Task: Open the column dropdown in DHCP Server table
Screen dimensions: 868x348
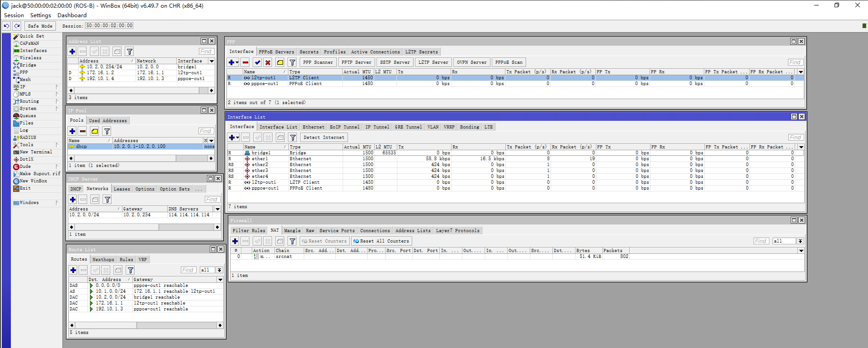Action: click(217, 209)
